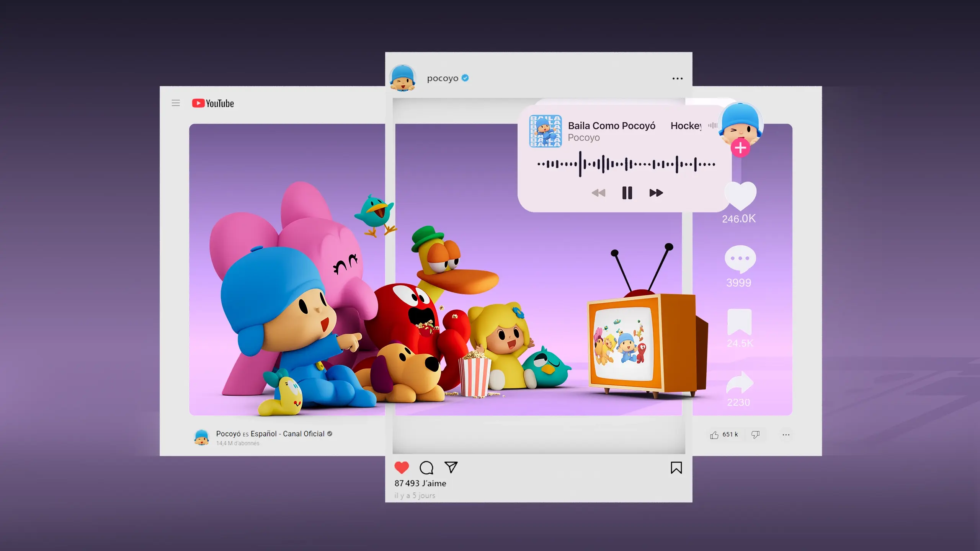Unlike the Instagram post with red heart
This screenshot has width=980, height=551.
click(x=402, y=468)
